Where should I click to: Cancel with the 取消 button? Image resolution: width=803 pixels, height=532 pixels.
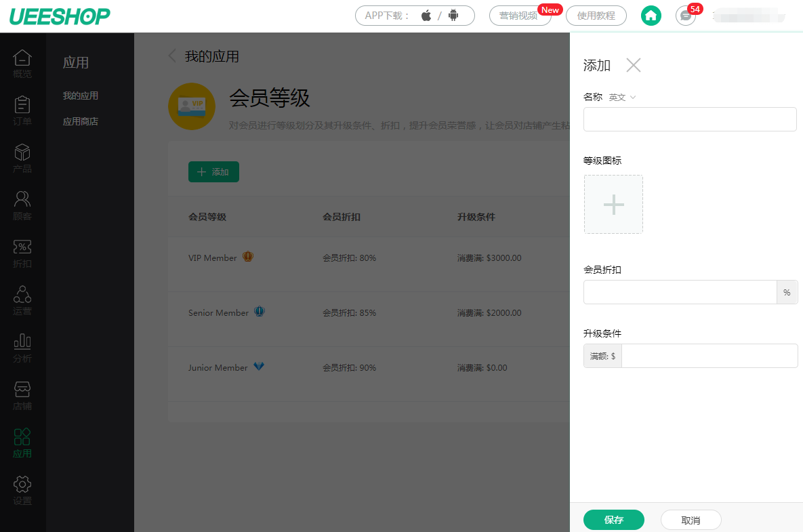tap(691, 520)
